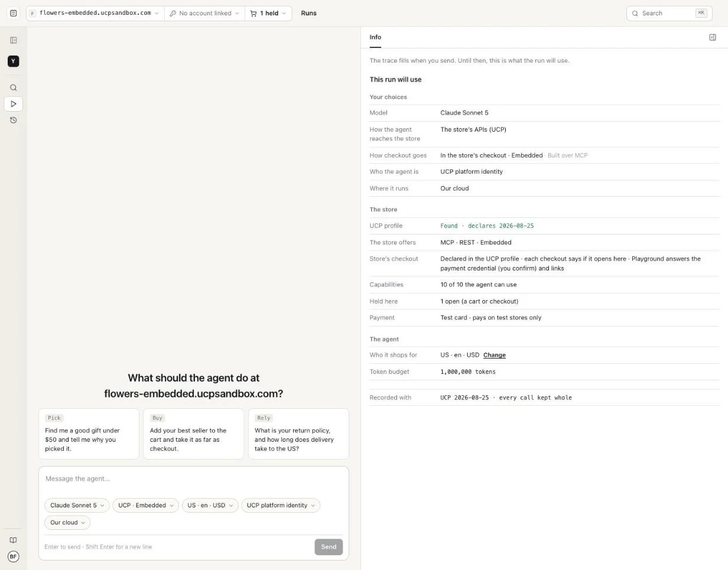Click the top-right Search field
Screen dimensions: 728x570
tap(669, 13)
